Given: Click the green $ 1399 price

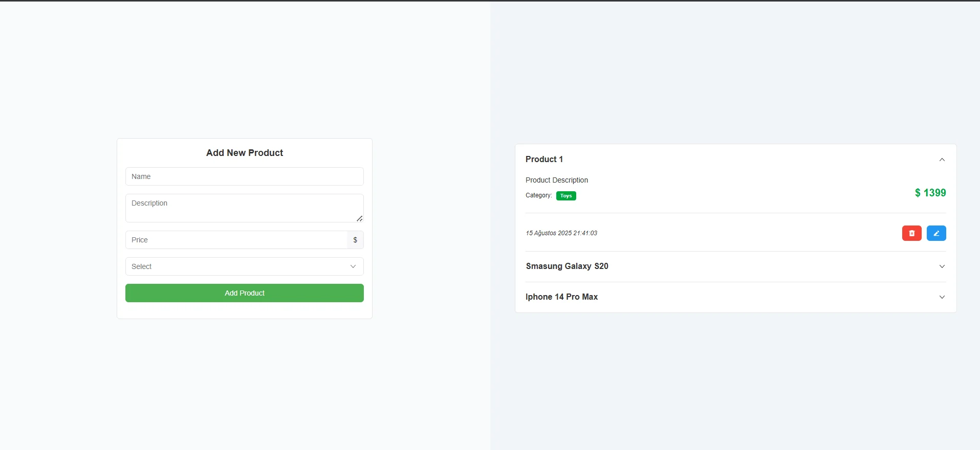Looking at the screenshot, I should point(930,193).
